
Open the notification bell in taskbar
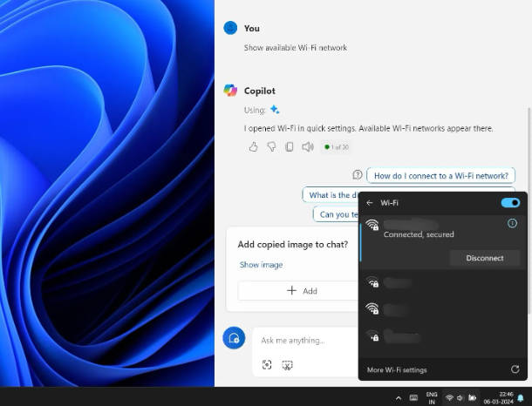tap(521, 398)
